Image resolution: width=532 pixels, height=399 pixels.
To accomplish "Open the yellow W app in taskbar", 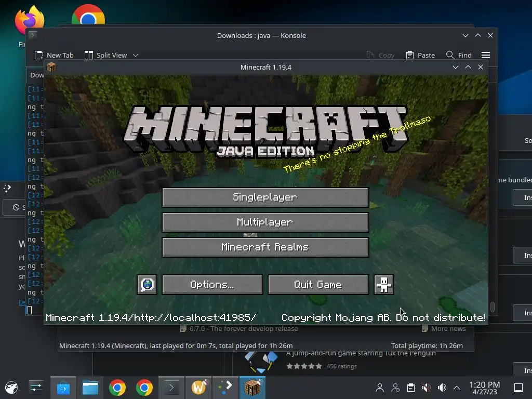I will click(198, 388).
